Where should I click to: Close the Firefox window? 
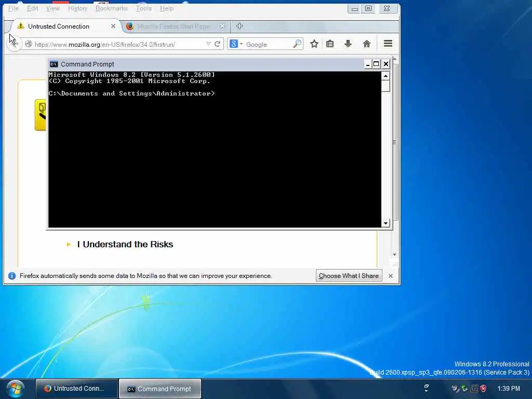(x=387, y=9)
